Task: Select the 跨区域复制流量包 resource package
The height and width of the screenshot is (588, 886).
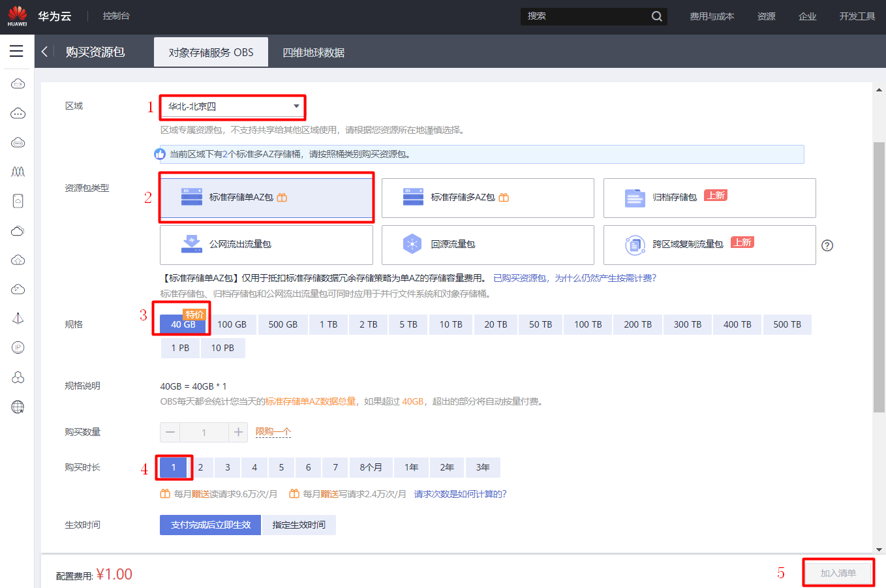Action: [x=710, y=245]
